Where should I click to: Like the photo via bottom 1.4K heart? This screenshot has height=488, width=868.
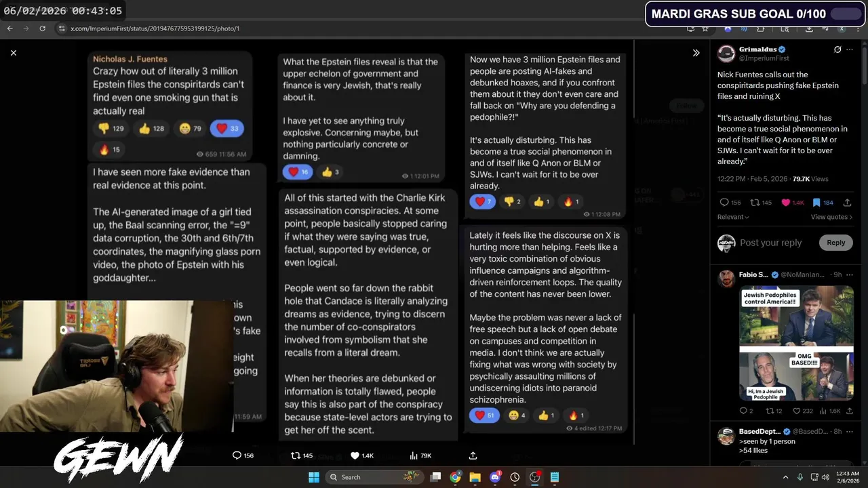click(x=355, y=455)
